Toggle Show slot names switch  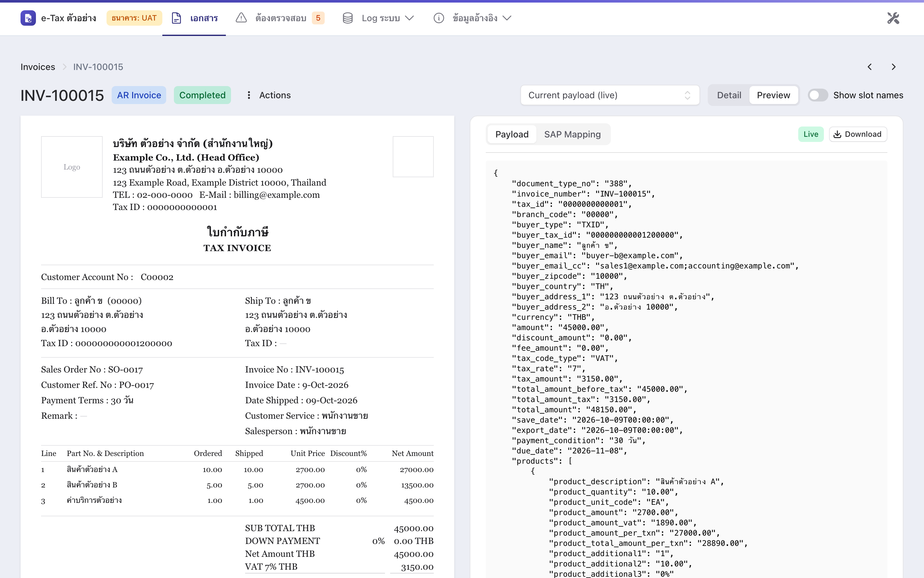click(x=818, y=95)
